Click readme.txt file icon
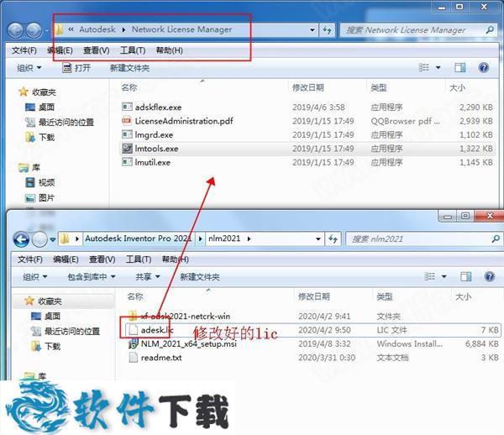 coord(133,357)
